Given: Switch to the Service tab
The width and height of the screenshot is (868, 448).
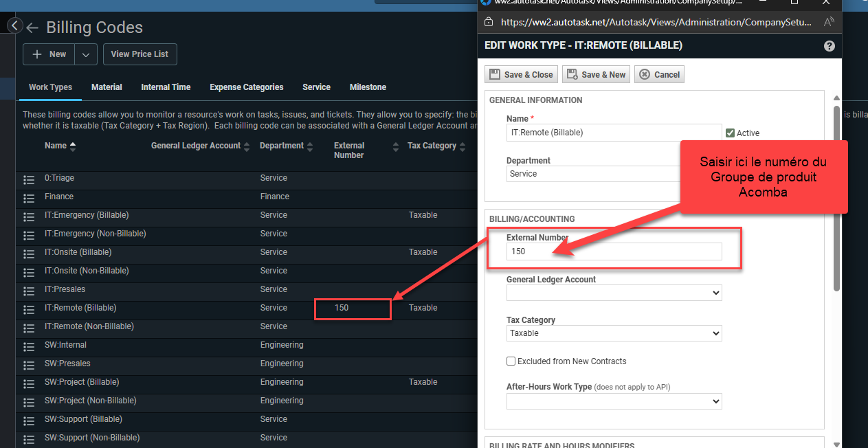Looking at the screenshot, I should [x=316, y=87].
